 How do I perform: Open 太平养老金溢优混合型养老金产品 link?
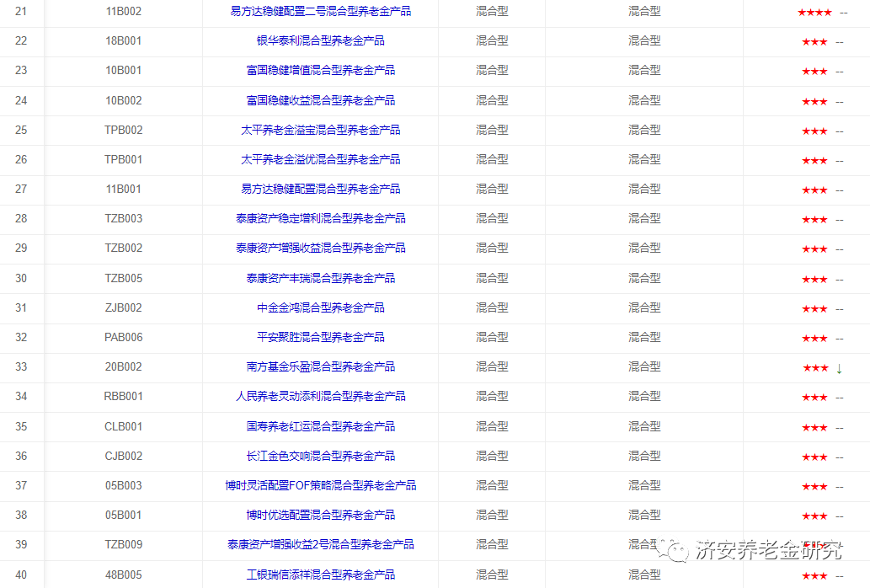tap(320, 159)
